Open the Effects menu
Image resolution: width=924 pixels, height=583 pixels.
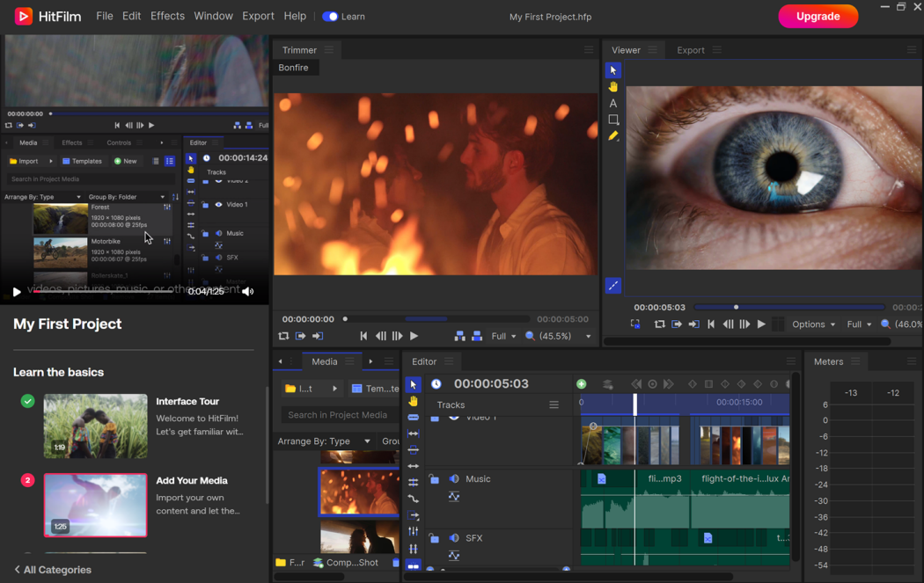point(167,16)
